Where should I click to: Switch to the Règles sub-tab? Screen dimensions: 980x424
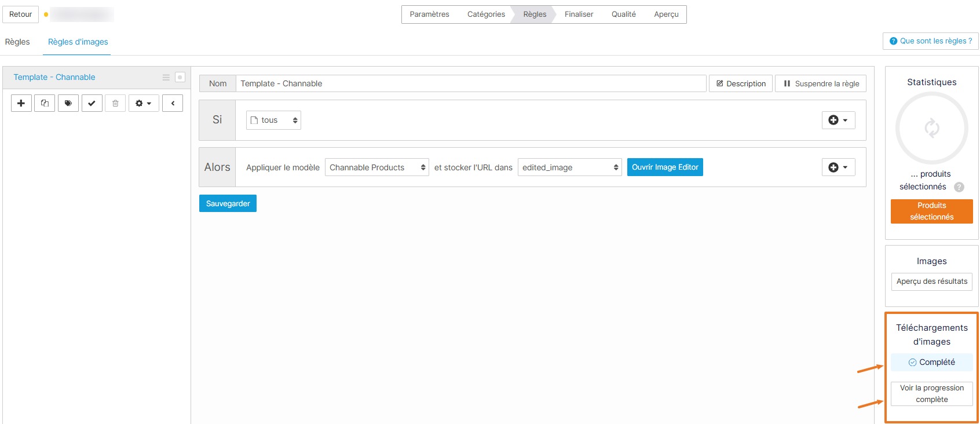[x=17, y=42]
